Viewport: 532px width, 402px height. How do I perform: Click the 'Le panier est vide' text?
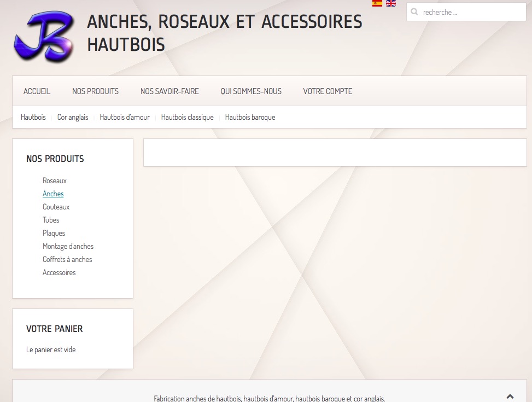coord(51,349)
